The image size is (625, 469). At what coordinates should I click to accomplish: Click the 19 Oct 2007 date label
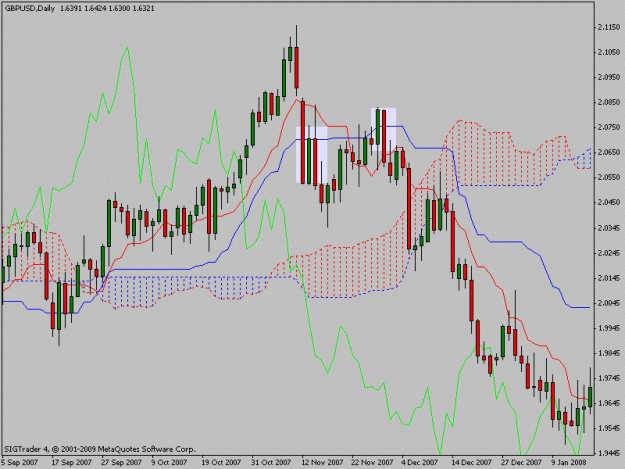point(221,463)
